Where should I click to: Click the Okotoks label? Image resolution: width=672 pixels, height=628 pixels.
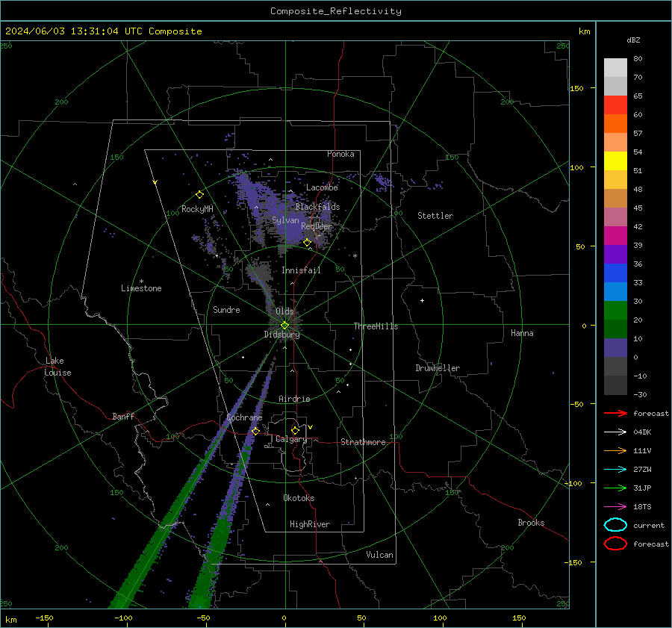pyautogui.click(x=299, y=498)
